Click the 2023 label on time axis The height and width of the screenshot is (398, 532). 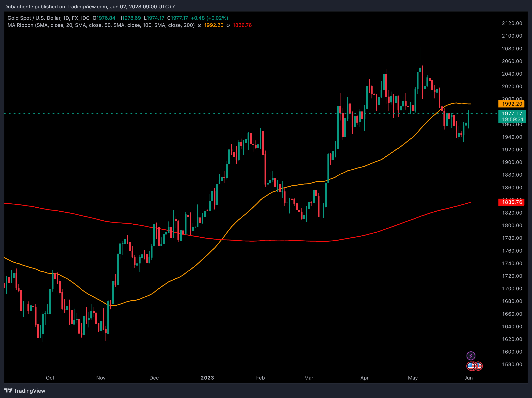pyautogui.click(x=207, y=378)
